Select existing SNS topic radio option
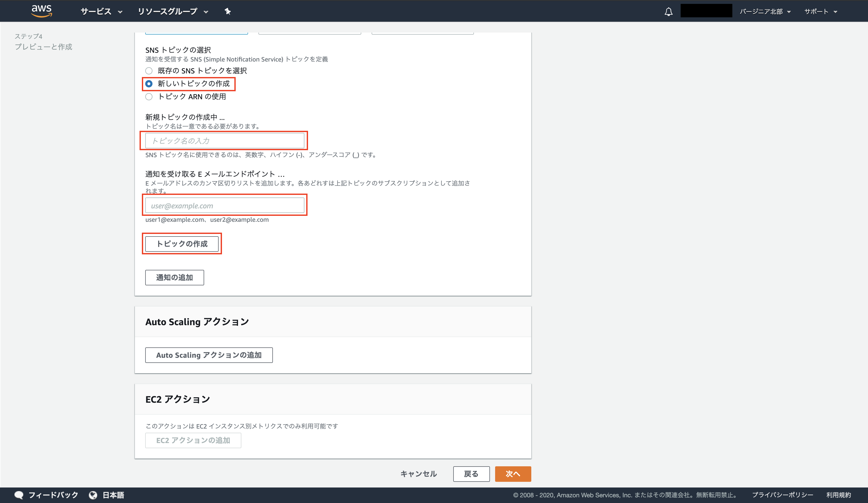 (149, 71)
